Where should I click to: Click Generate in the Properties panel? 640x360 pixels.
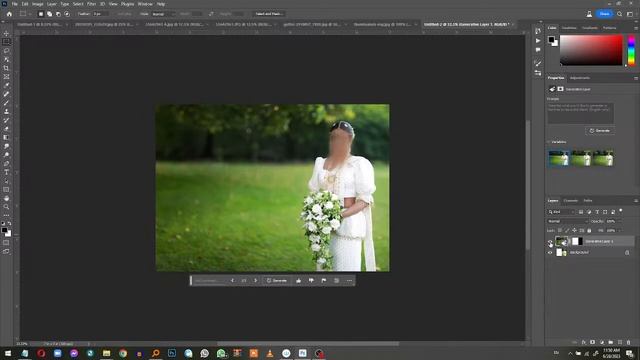click(x=600, y=131)
